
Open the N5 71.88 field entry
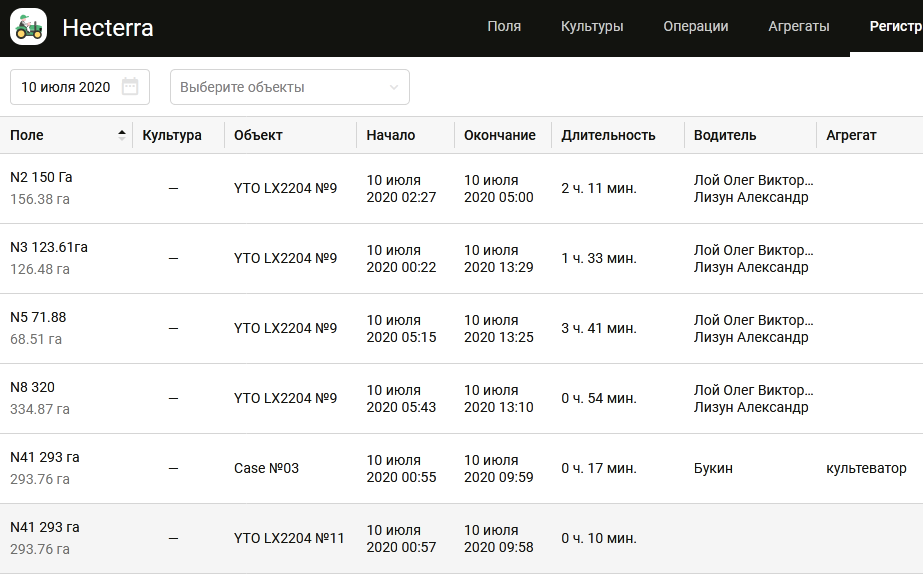38,318
